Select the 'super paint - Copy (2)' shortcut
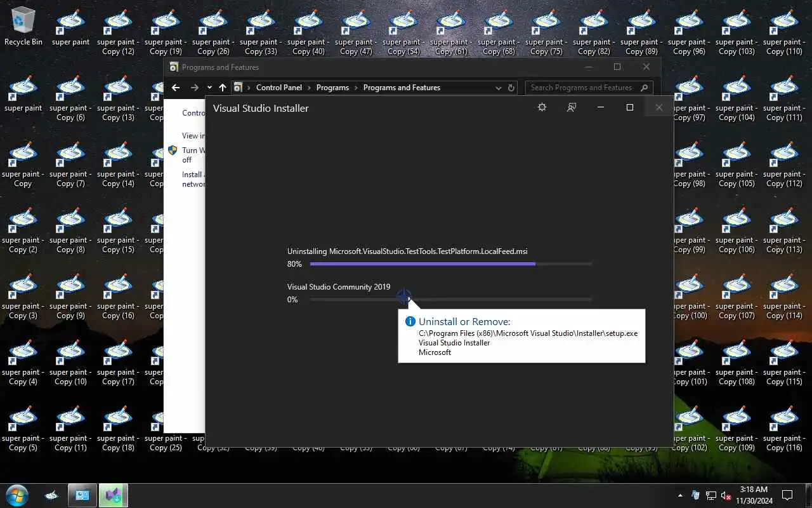Screen dimensions: 812x508 (23, 229)
